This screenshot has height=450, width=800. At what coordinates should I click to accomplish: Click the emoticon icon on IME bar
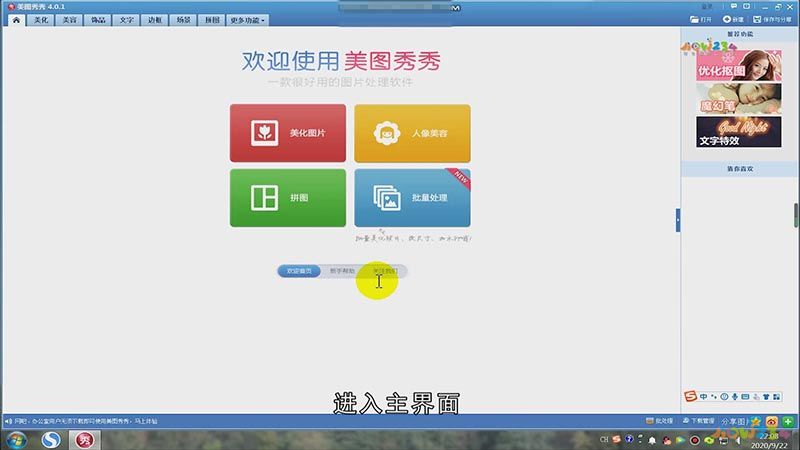724,396
